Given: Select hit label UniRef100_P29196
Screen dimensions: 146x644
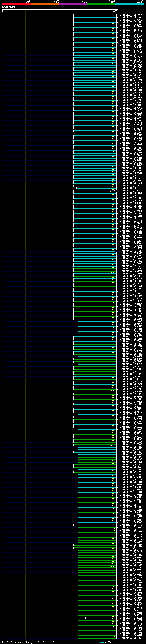Looking at the screenshot, I should click(x=131, y=115).
